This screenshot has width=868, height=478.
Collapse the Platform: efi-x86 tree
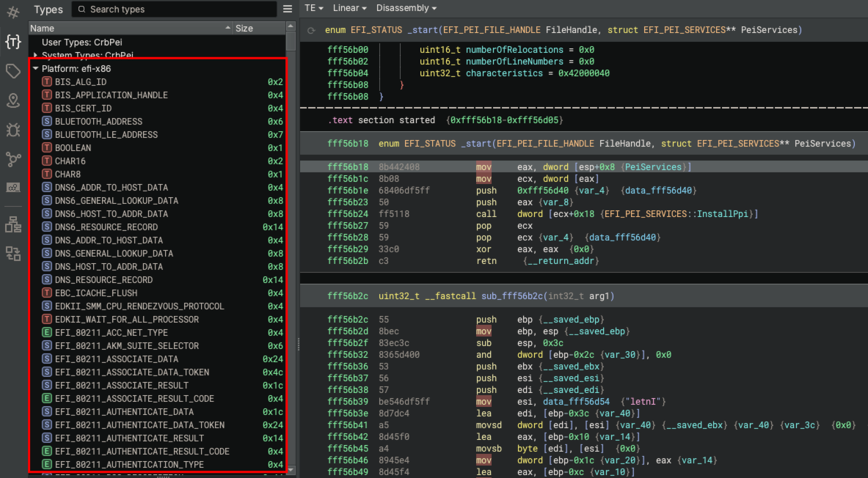coord(34,68)
